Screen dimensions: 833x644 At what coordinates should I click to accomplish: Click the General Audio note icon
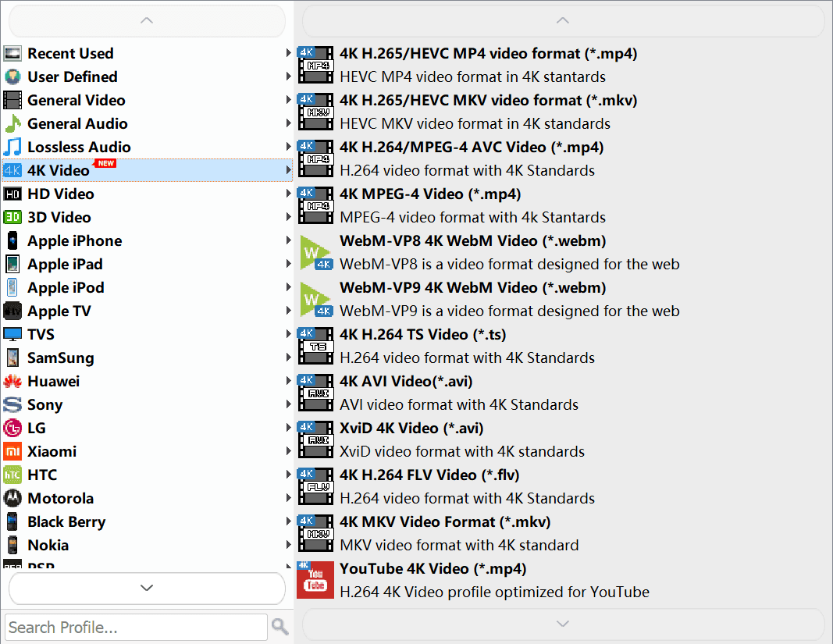click(12, 123)
